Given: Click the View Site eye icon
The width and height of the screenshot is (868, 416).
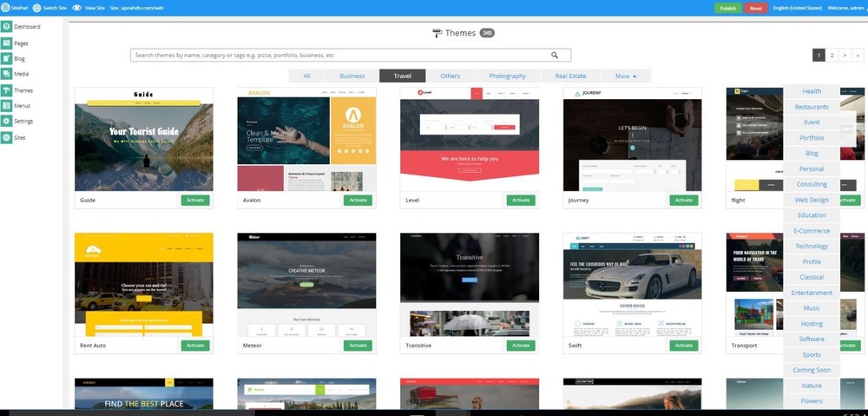Looking at the screenshot, I should [x=77, y=8].
